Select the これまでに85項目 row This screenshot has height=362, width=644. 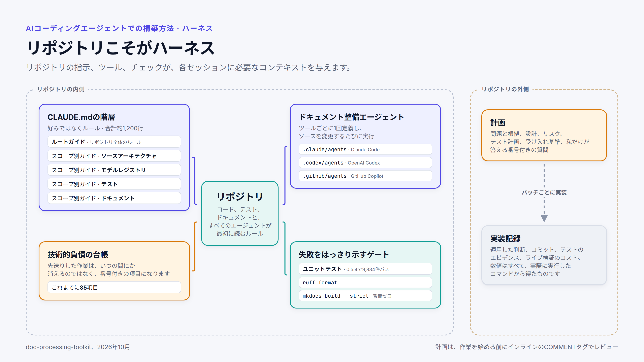[114, 287]
